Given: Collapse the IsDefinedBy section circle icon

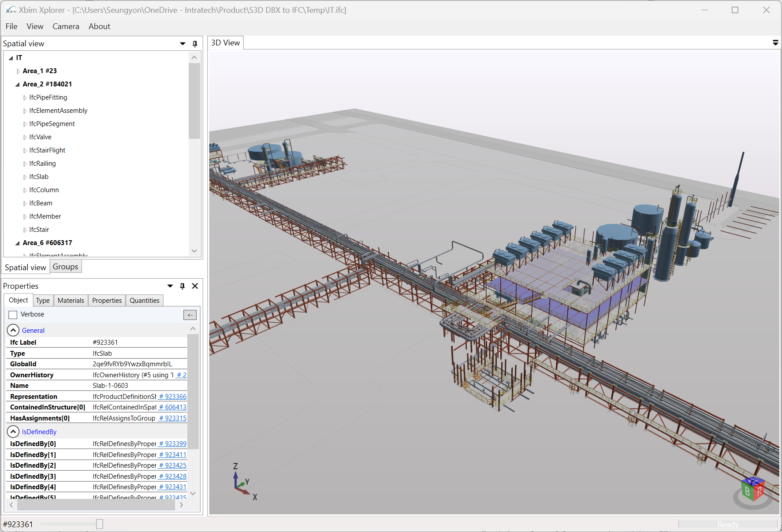Looking at the screenshot, I should [13, 432].
